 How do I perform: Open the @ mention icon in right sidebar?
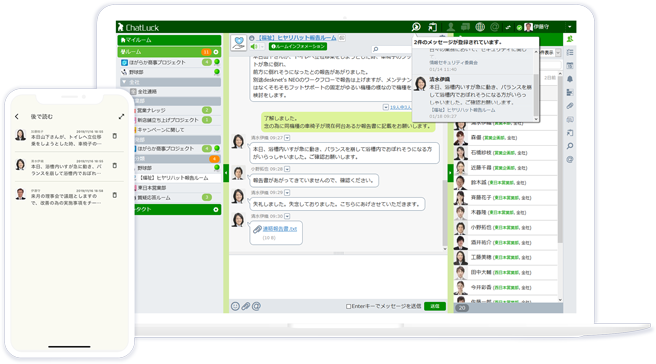point(570,159)
